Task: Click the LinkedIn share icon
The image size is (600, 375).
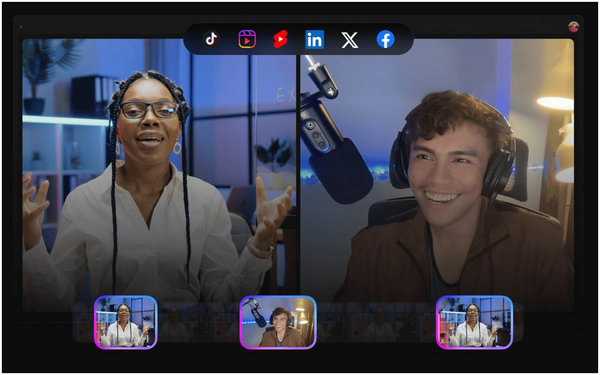Action: pyautogui.click(x=315, y=39)
